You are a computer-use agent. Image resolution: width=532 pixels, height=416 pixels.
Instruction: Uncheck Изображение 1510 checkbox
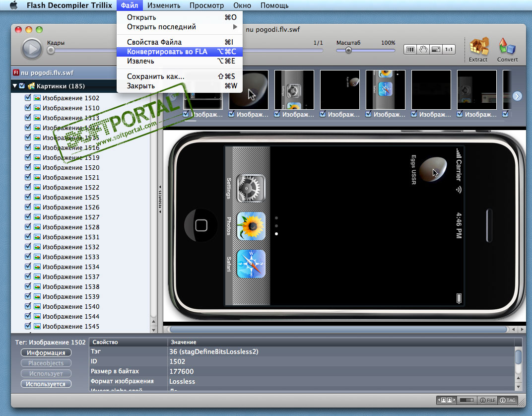click(28, 108)
